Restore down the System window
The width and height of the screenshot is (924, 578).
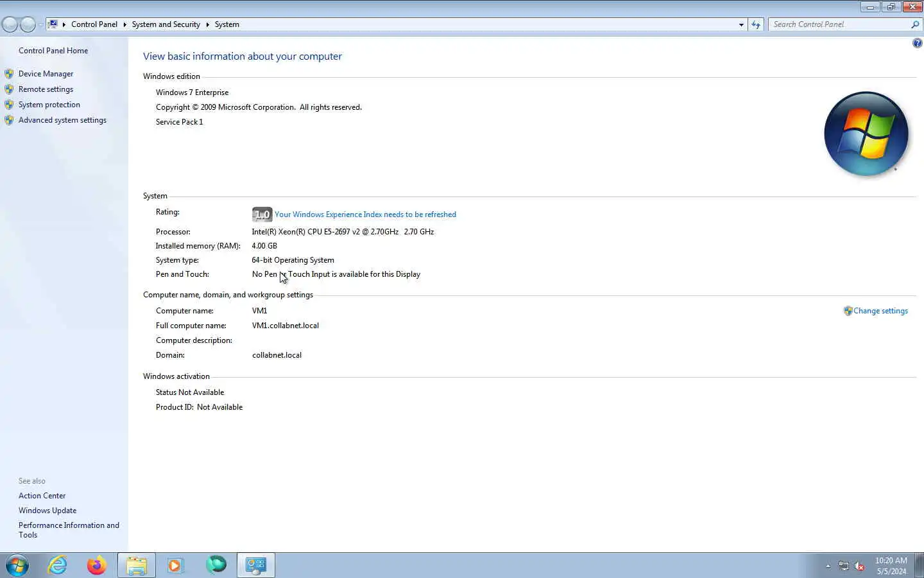coord(891,7)
